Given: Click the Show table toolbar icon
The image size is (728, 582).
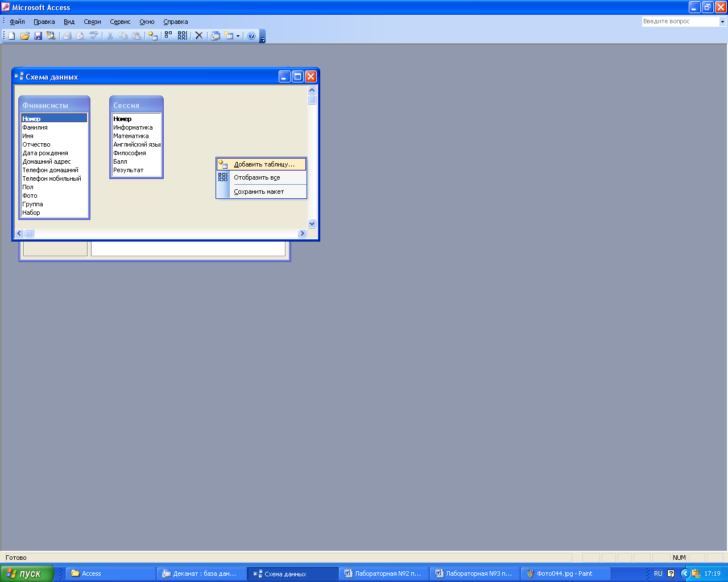Looking at the screenshot, I should pos(152,36).
